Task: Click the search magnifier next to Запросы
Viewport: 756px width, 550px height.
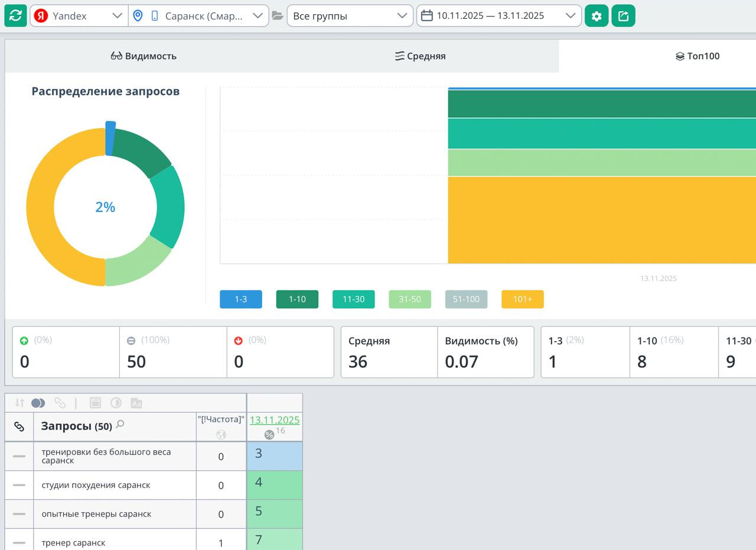Action: point(120,424)
